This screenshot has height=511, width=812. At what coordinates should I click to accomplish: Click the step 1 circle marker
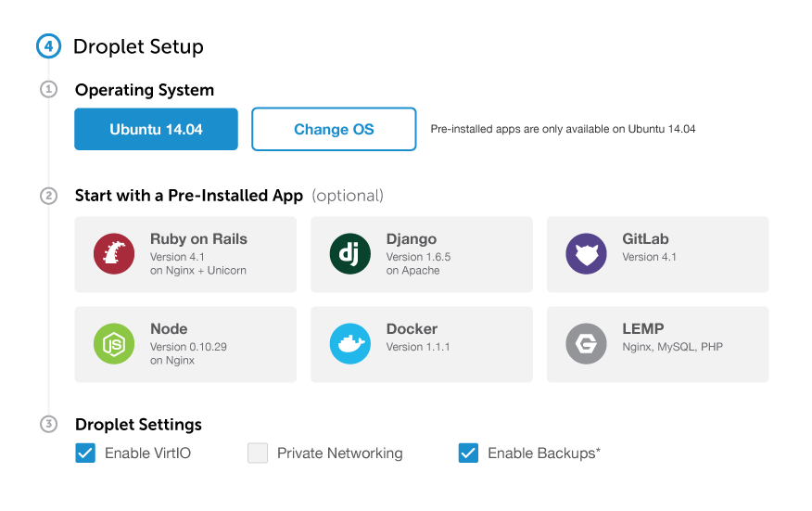point(49,90)
